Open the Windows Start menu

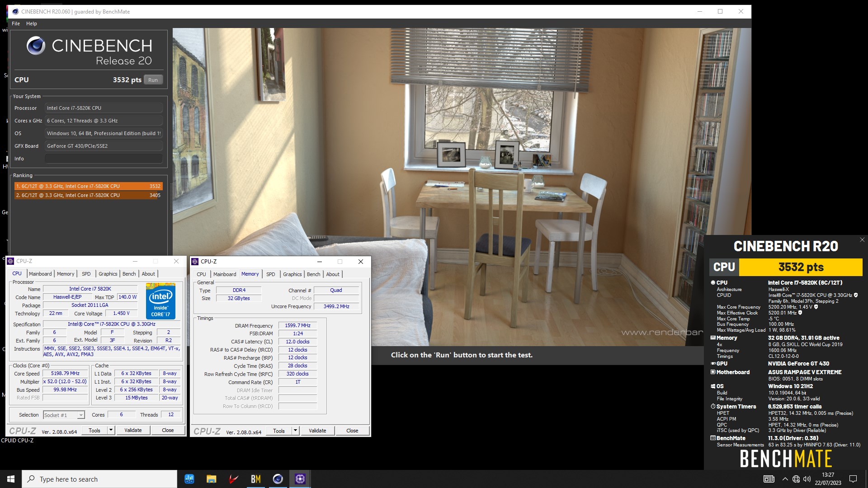click(x=11, y=479)
